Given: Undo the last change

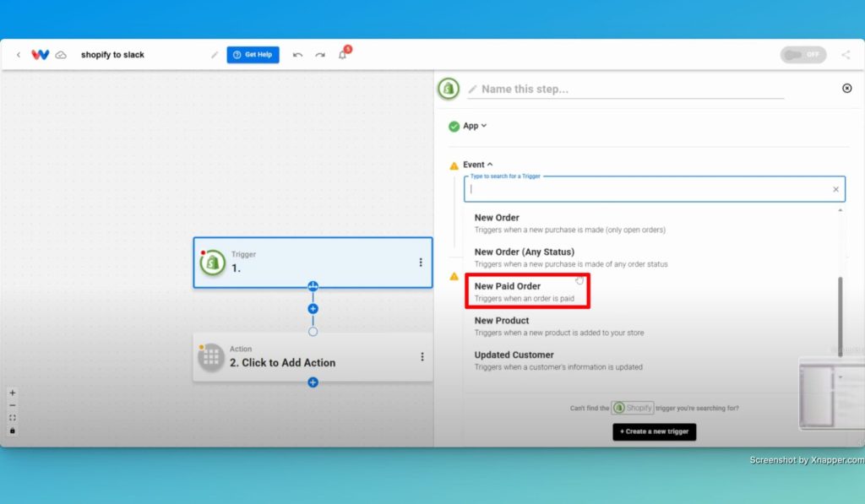Looking at the screenshot, I should 297,55.
